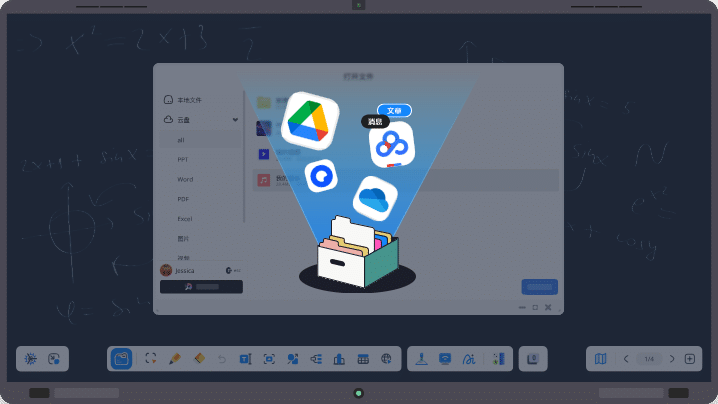Click the 文章 tag label

(x=394, y=110)
